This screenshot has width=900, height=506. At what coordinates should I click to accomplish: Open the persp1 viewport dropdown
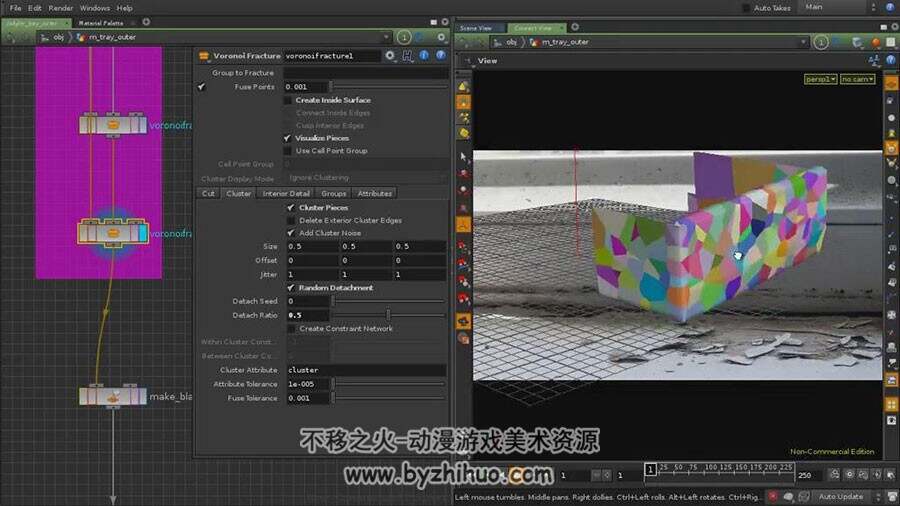820,79
